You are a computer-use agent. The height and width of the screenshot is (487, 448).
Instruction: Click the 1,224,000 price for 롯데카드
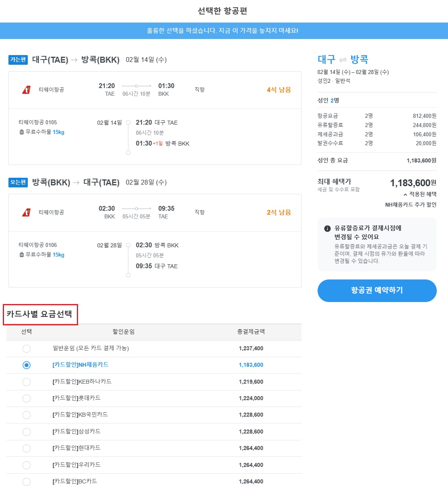251,399
